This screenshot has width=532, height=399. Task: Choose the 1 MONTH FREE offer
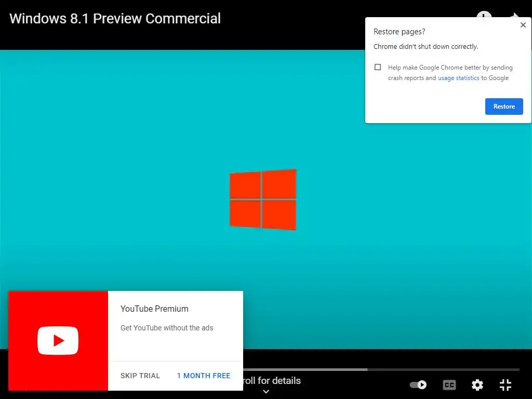click(204, 376)
